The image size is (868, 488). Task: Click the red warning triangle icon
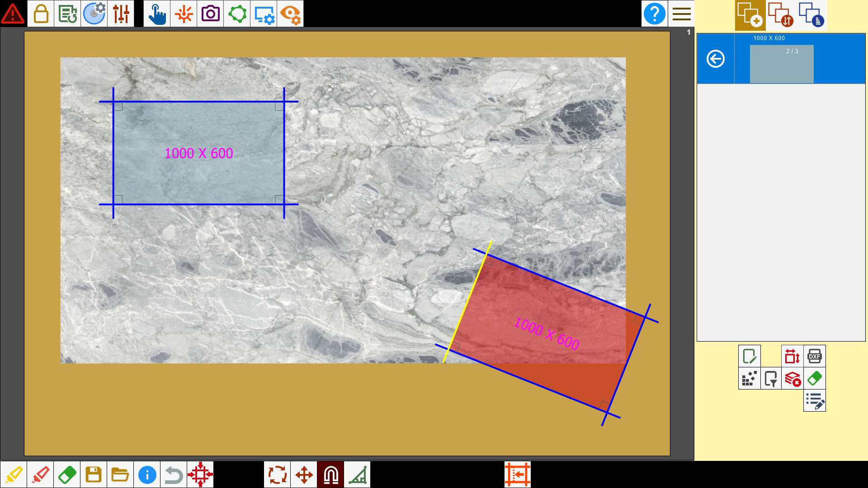point(13,14)
